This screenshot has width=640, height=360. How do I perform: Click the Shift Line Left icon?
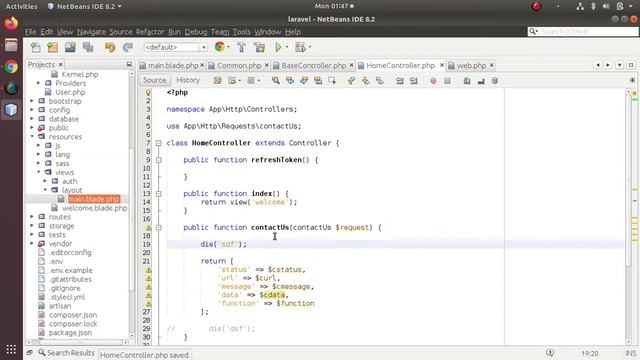tap(400, 81)
